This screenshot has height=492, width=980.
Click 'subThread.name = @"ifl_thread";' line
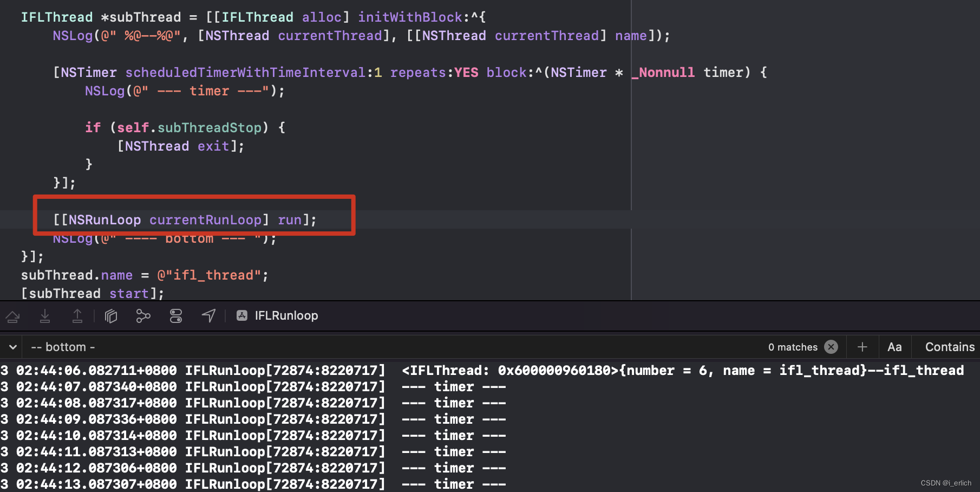pos(145,275)
